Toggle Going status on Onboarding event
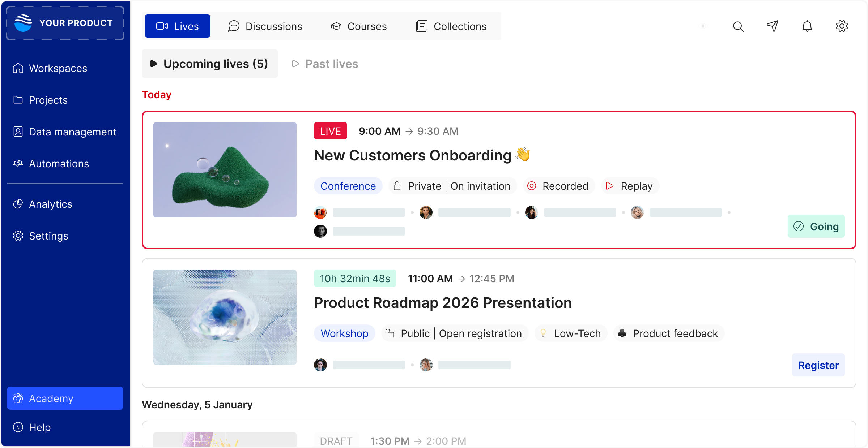868x448 pixels. (816, 227)
